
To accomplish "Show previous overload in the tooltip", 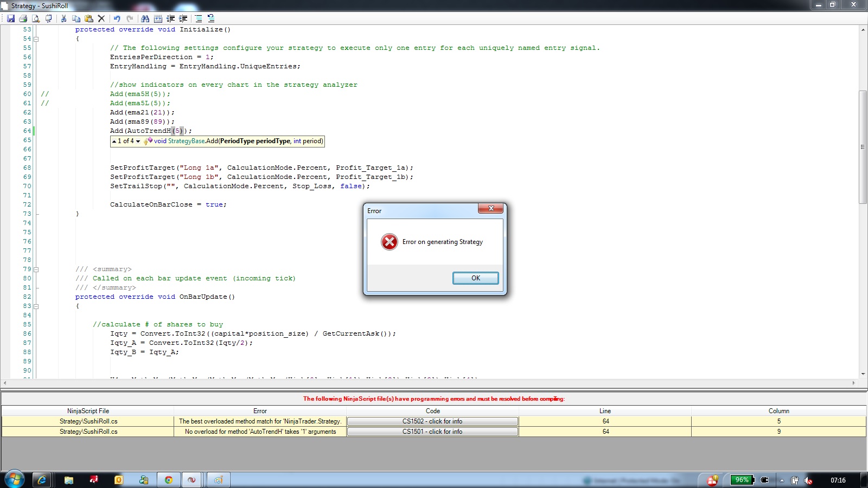I will click(x=114, y=141).
